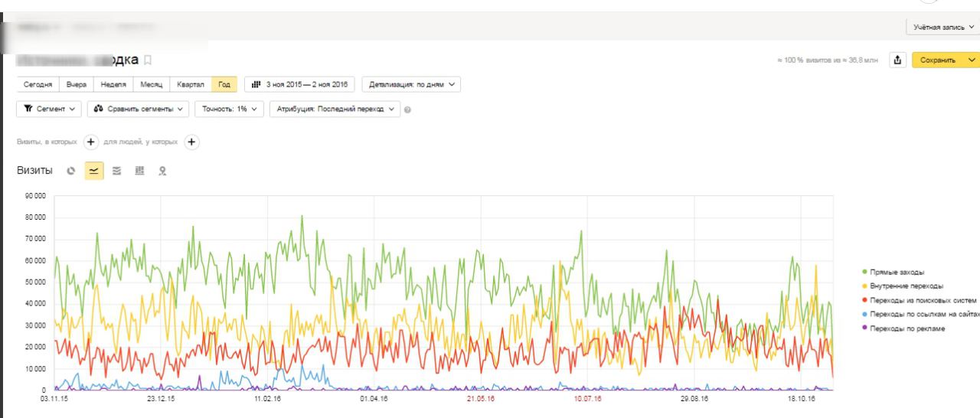The image size is (980, 418).
Task: Open the map view icon
Action: coord(162,171)
